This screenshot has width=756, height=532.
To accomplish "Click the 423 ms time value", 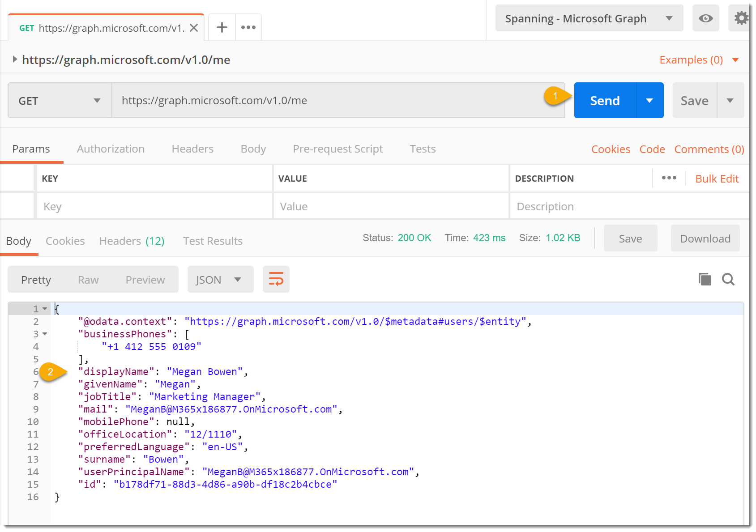I will tap(489, 238).
